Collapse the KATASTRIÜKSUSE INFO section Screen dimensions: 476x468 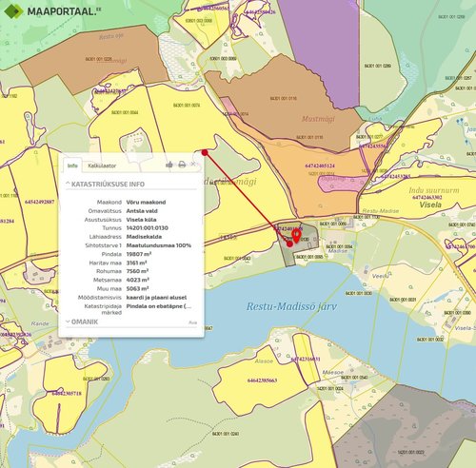(x=105, y=184)
